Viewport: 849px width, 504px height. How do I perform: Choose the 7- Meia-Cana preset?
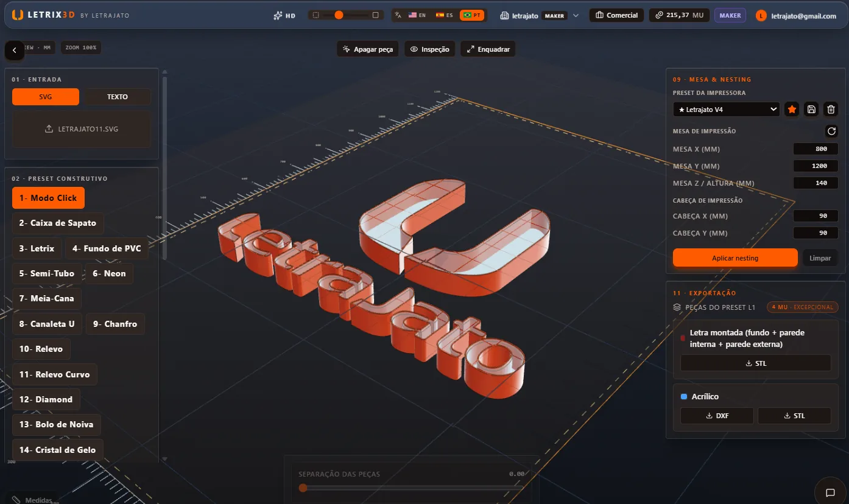[47, 298]
